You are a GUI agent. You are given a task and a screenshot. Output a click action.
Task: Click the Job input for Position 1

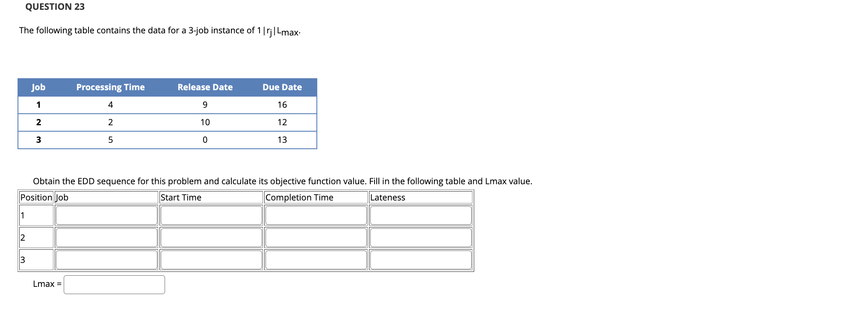point(106,215)
